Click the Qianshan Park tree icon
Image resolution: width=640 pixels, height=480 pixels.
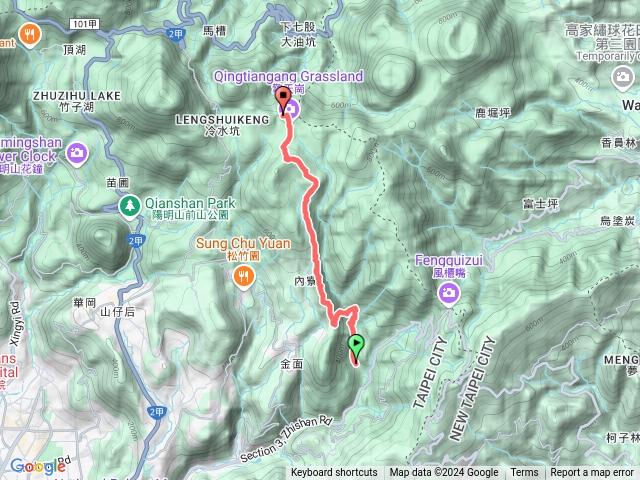tap(130, 207)
